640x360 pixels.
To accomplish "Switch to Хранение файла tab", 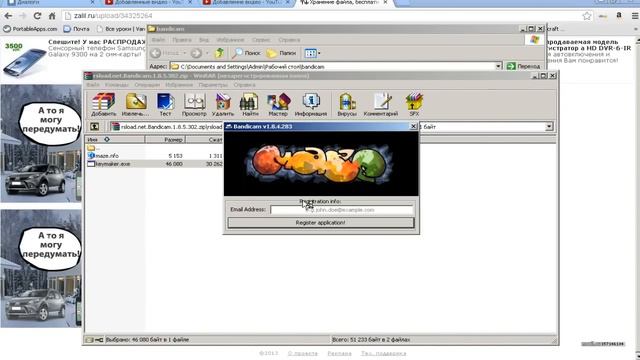I will [344, 2].
